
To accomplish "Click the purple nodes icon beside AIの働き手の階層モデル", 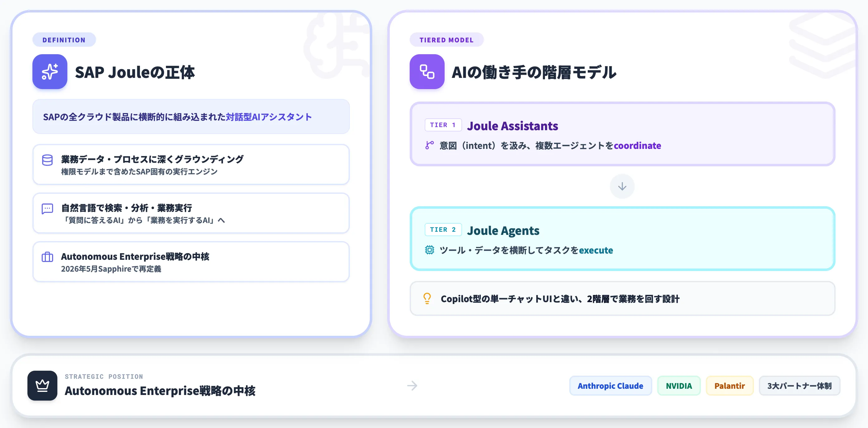I will click(x=427, y=72).
